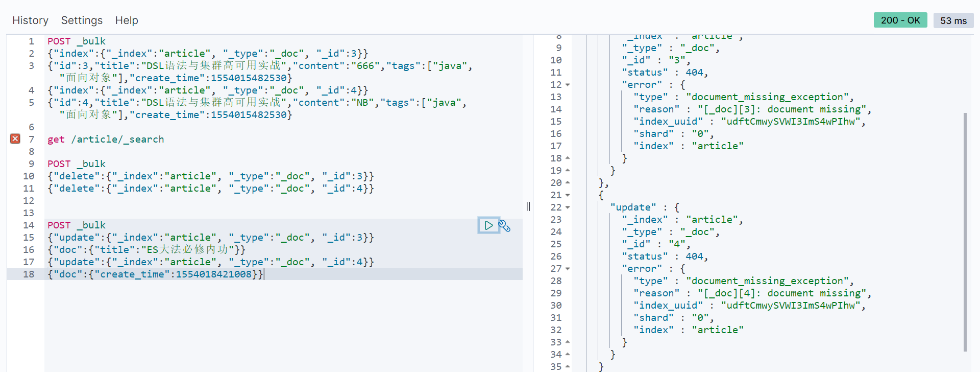Click the index line for _id 3

point(208,53)
